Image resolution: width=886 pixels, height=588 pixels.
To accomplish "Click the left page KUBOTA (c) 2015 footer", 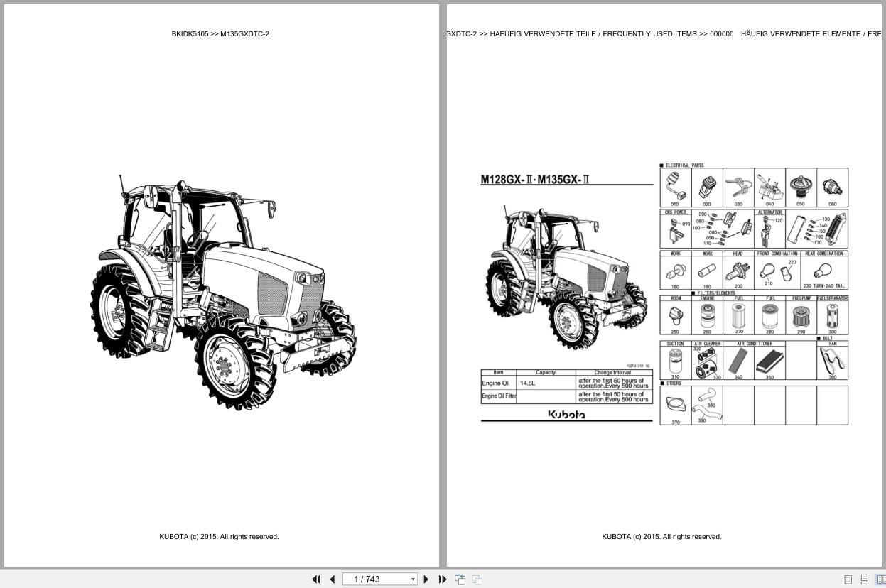I will point(219,537).
